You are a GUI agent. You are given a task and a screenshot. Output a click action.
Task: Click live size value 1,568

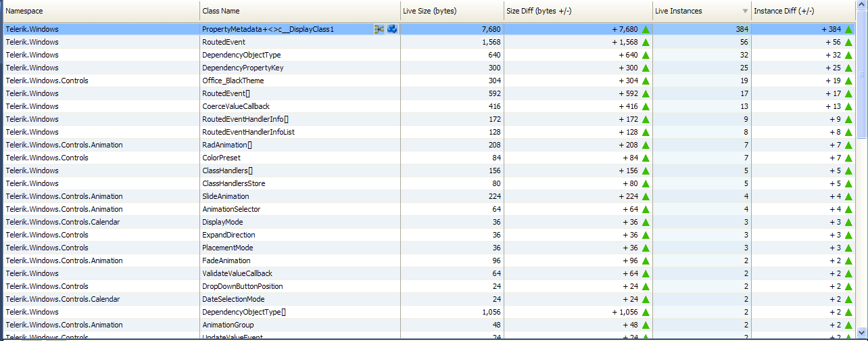pyautogui.click(x=491, y=43)
